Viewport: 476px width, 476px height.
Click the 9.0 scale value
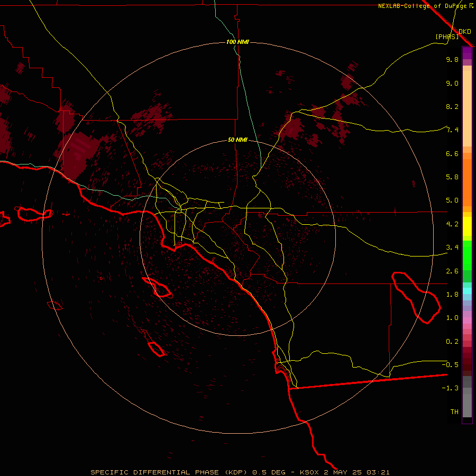click(452, 83)
